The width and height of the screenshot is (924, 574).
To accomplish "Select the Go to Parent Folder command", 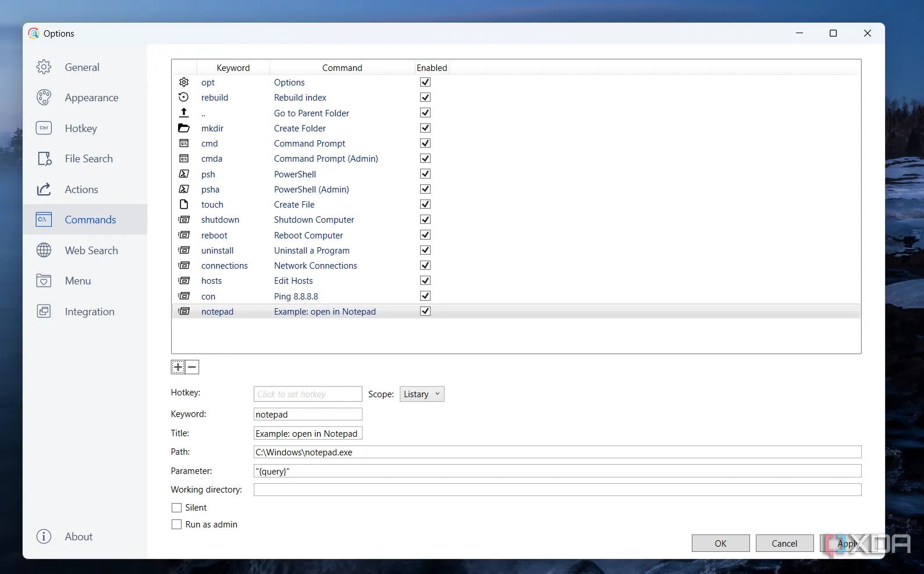I will pyautogui.click(x=516, y=113).
